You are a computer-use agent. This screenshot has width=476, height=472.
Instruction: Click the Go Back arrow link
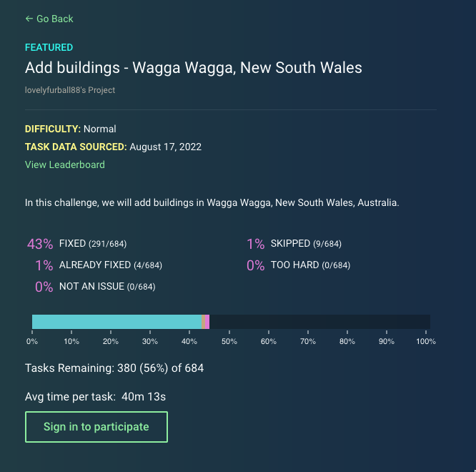(49, 19)
